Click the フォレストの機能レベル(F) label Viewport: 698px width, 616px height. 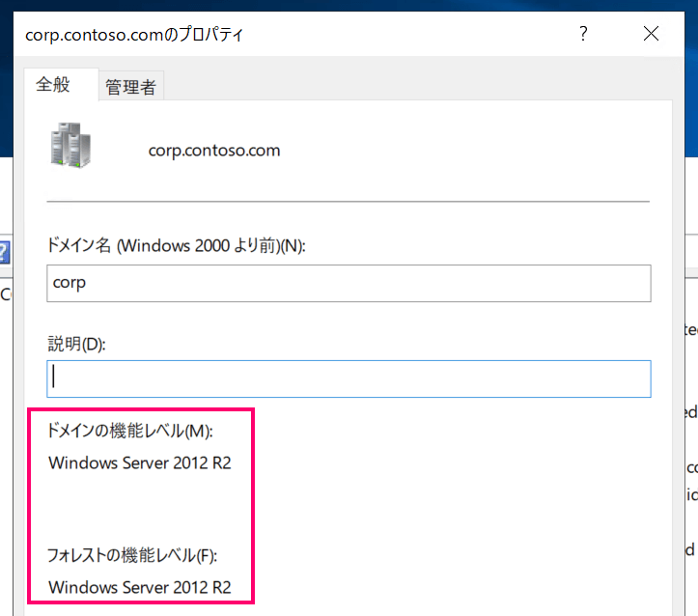pos(131,555)
